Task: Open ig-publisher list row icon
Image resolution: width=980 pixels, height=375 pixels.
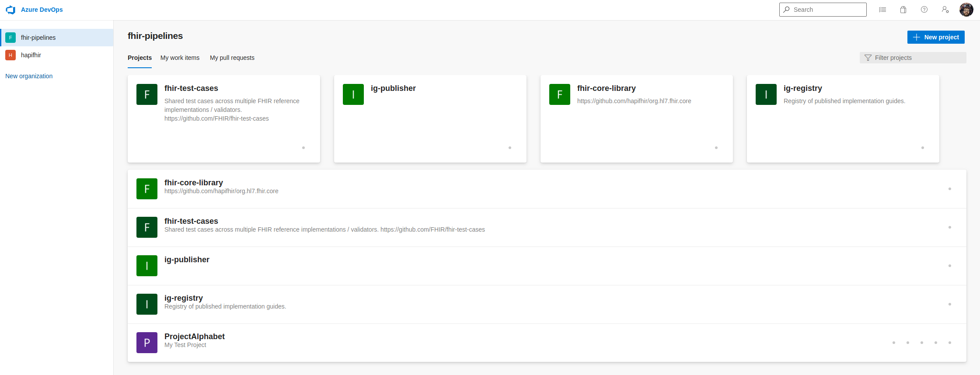Action: coord(147,266)
